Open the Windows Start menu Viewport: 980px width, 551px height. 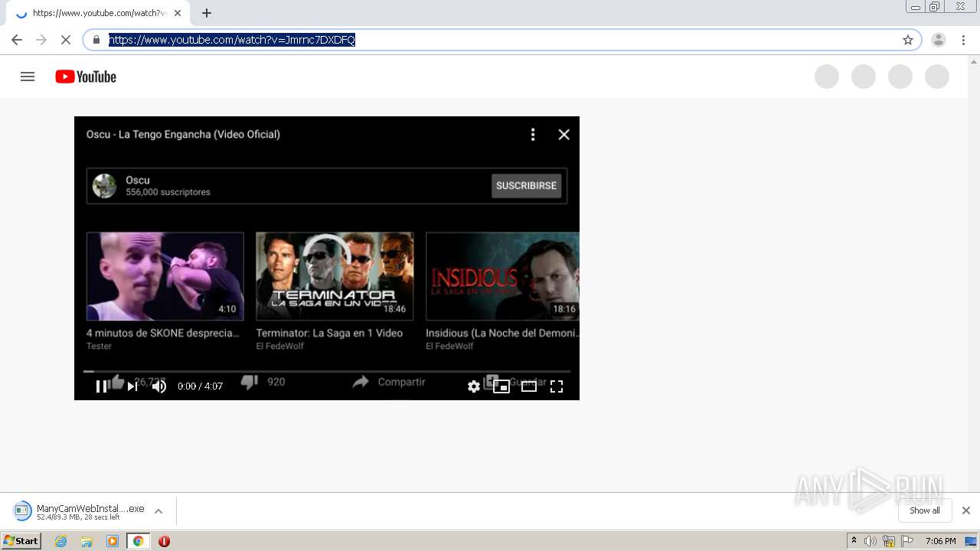pos(21,541)
